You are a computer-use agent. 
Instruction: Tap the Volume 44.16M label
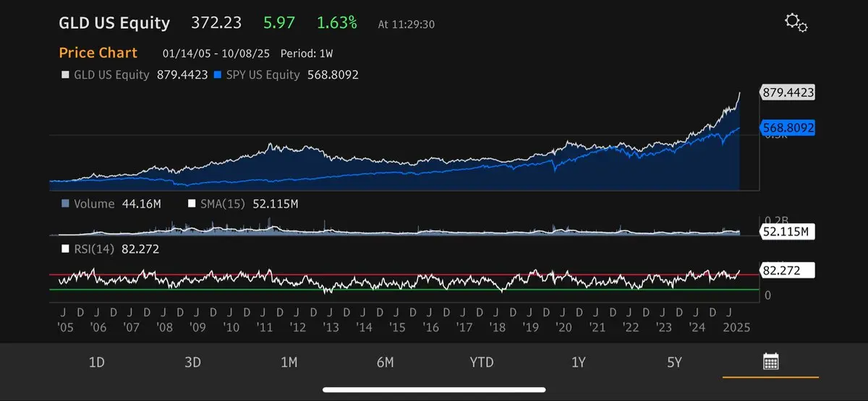pyautogui.click(x=117, y=204)
